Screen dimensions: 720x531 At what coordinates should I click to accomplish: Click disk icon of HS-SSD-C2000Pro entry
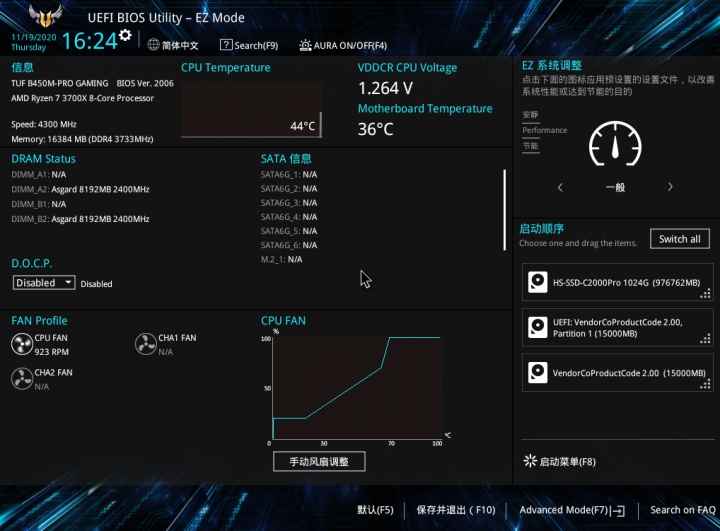(538, 282)
